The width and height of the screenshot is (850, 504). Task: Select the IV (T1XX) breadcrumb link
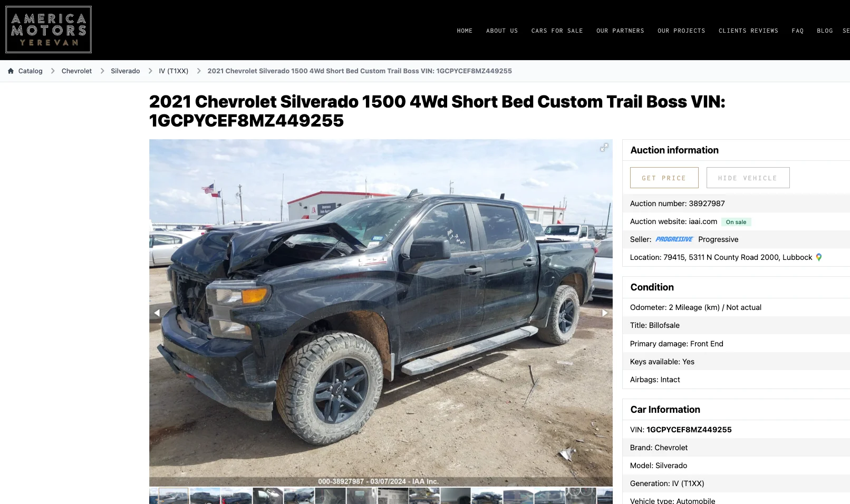click(x=173, y=71)
